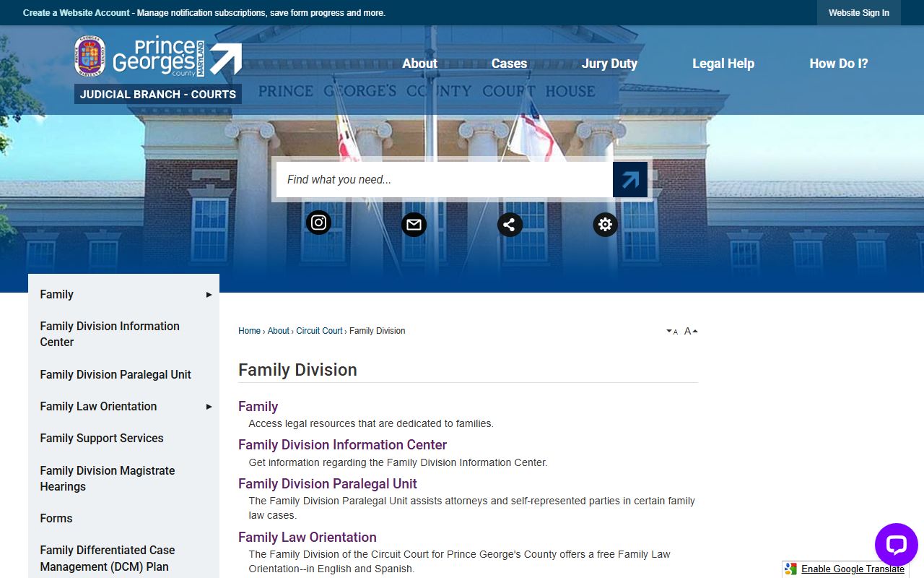The image size is (924, 578).
Task: Open the live chat bubble
Action: point(896,545)
